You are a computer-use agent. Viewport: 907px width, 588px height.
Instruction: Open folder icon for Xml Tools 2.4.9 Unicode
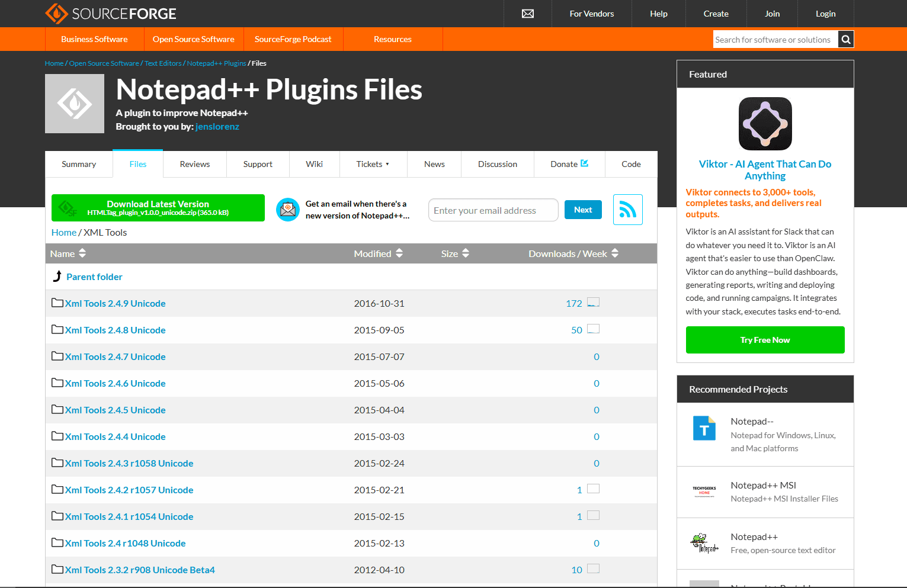click(57, 303)
